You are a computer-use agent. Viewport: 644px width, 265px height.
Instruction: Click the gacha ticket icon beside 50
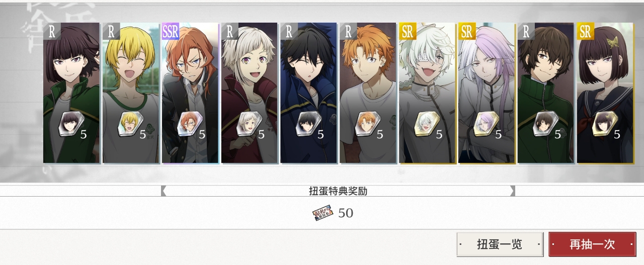(x=323, y=213)
